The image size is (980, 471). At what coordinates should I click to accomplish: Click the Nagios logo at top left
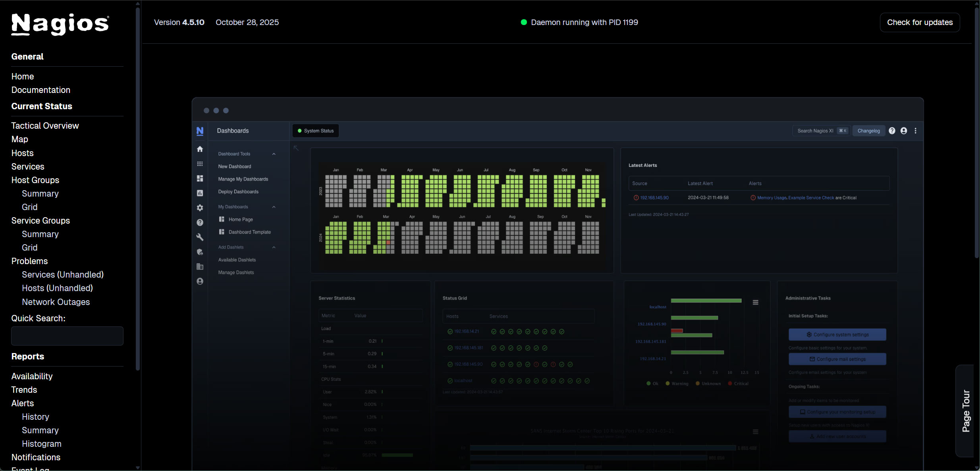click(60, 24)
